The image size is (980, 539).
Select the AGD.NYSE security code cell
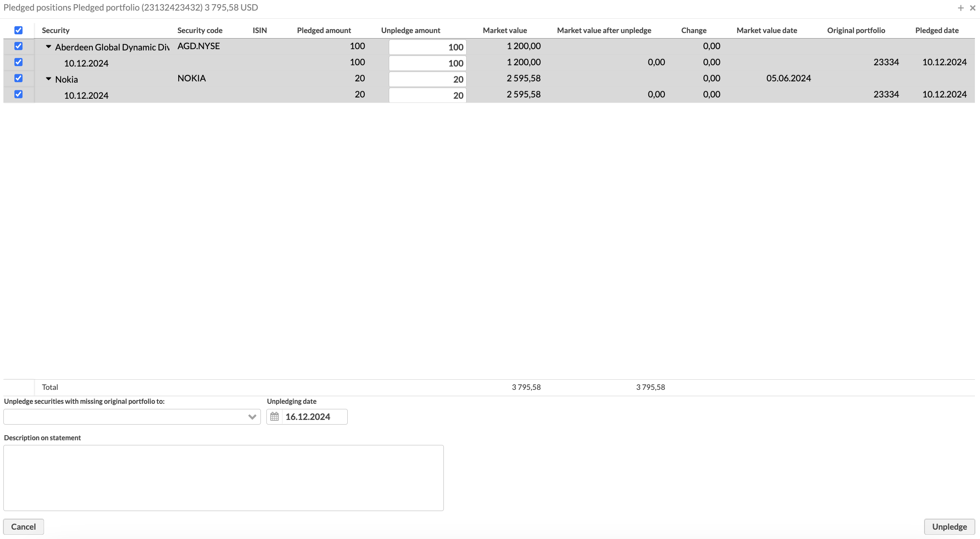click(199, 46)
